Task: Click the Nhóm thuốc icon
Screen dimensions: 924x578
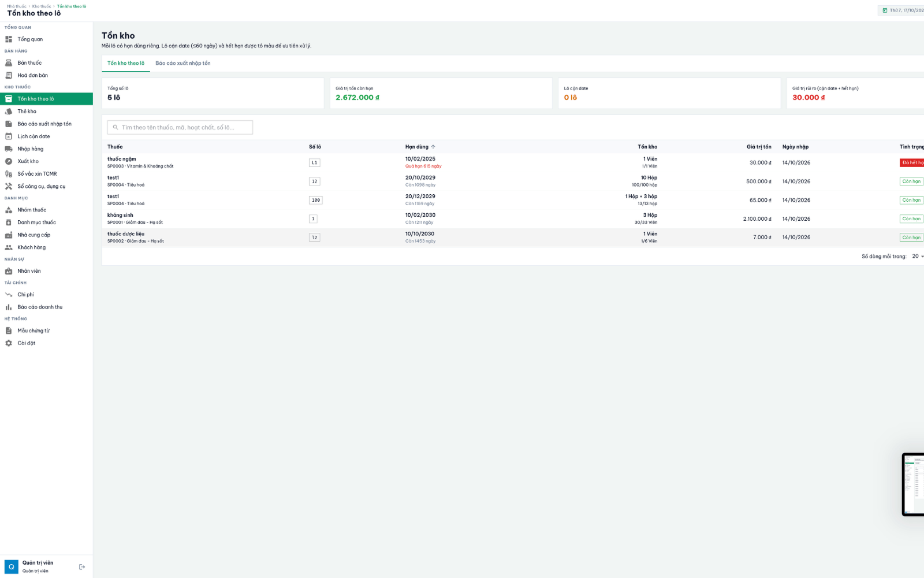Action: [x=9, y=210]
